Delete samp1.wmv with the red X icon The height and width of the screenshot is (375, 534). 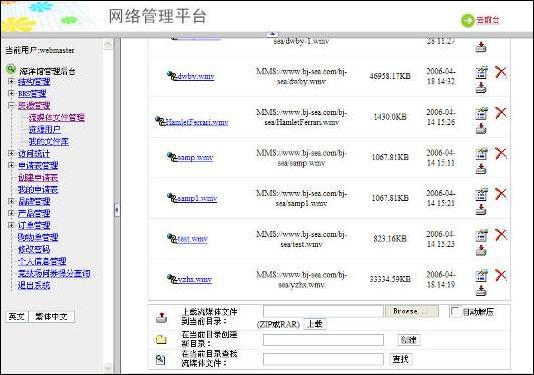click(x=501, y=194)
